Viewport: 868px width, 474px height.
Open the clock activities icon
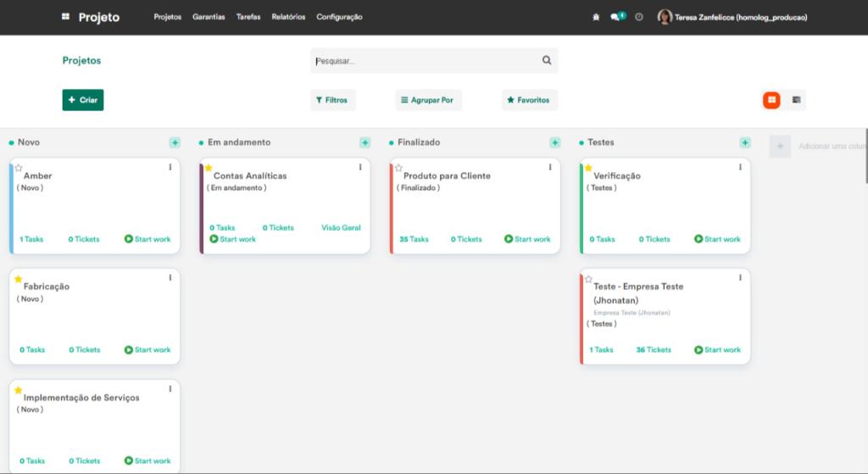click(639, 17)
